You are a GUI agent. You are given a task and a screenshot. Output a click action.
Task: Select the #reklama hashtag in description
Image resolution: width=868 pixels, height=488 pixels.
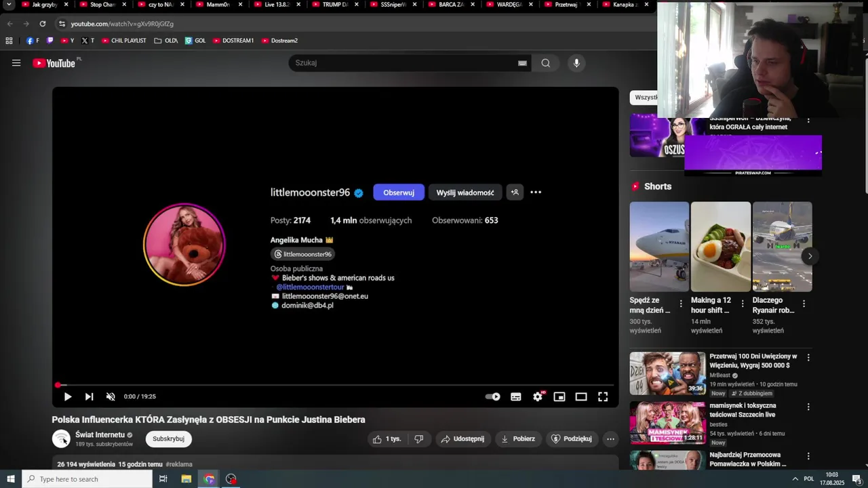179,464
